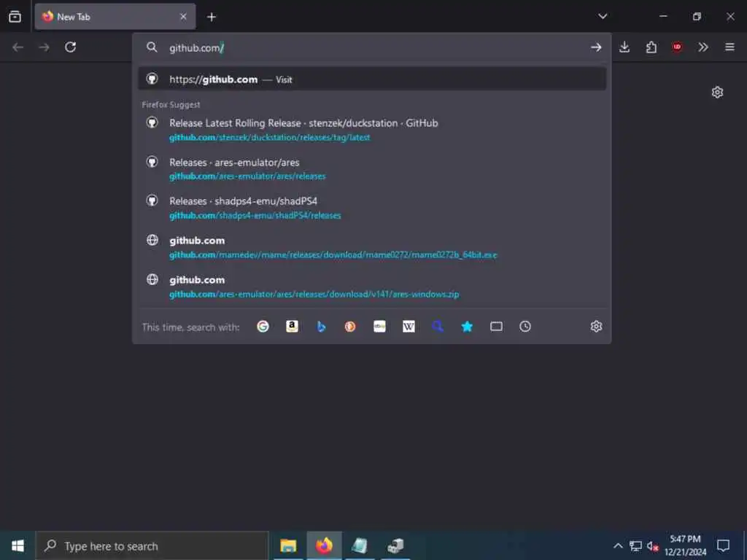Open Releases shadps4-emu/shadPS4 suggestion

[372, 208]
